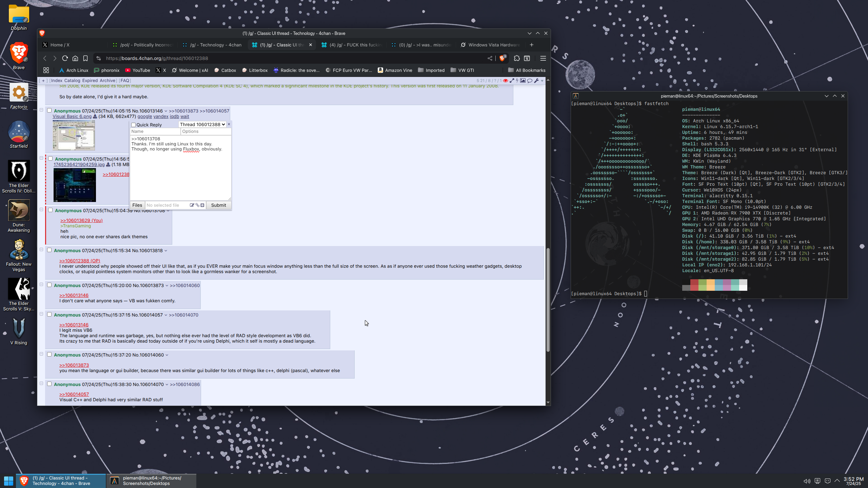This screenshot has height=488, width=868.
Task: Go to the browser home page icon
Action: (x=75, y=58)
